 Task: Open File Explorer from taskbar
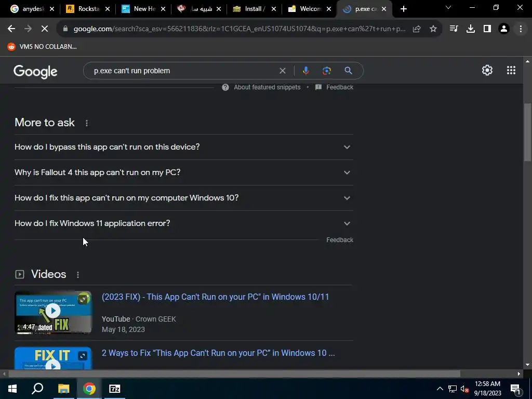pyautogui.click(x=63, y=389)
